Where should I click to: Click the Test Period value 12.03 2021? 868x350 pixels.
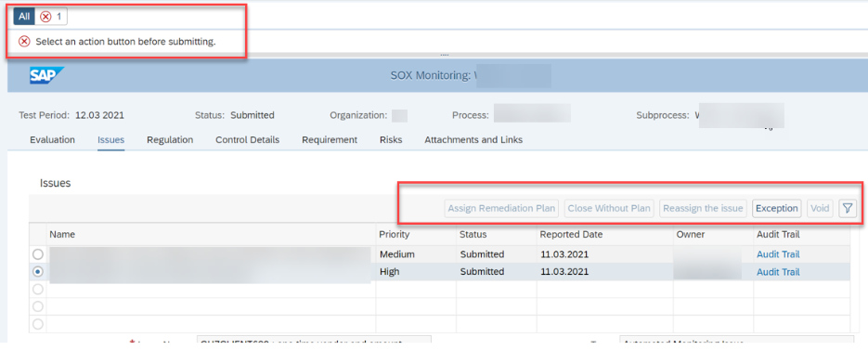pyautogui.click(x=98, y=115)
